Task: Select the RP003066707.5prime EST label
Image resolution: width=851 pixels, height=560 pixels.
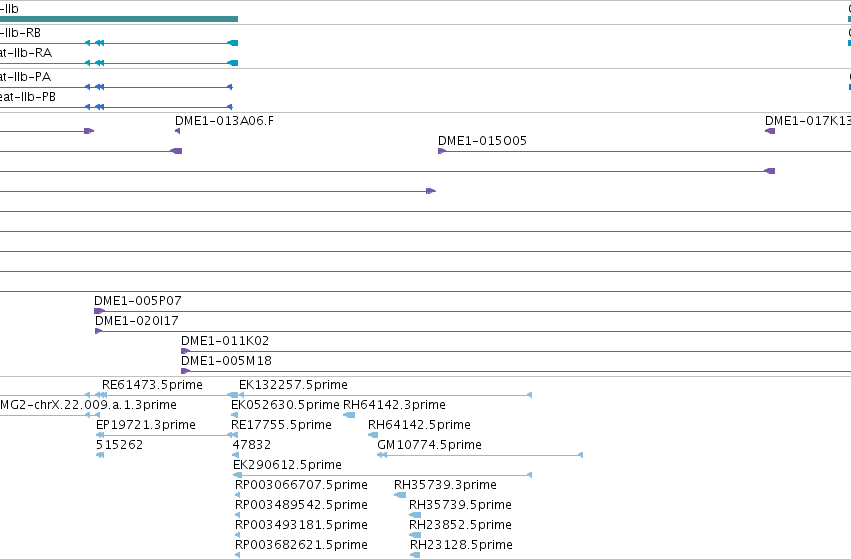Action: 301,486
